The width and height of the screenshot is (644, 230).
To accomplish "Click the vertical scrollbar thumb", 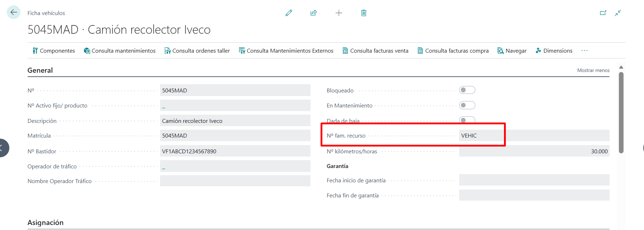I will [621, 112].
